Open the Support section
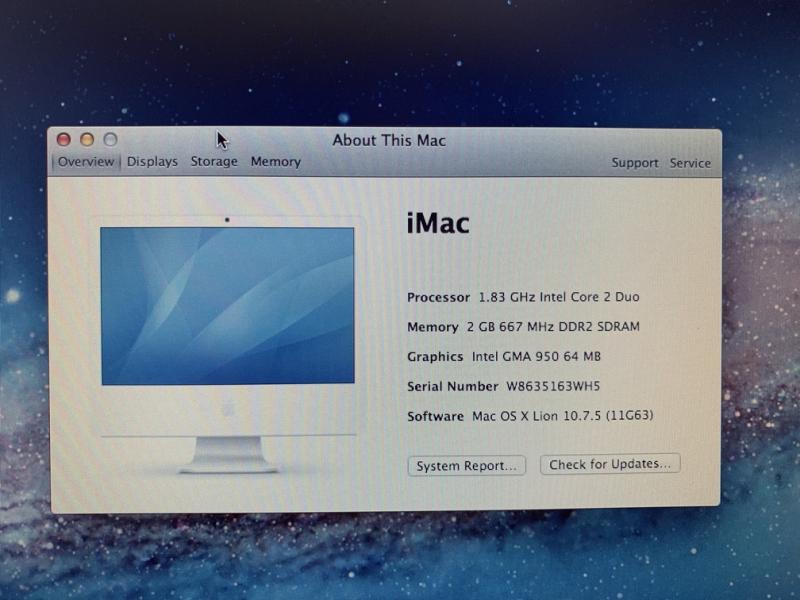Image resolution: width=800 pixels, height=600 pixels. click(635, 163)
